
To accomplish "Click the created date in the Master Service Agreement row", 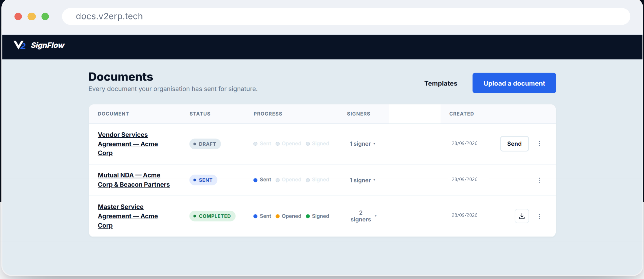I will coord(464,215).
